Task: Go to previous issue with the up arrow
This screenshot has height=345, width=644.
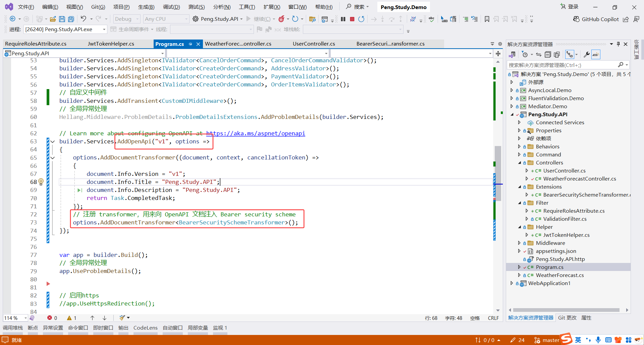Action: point(92,318)
